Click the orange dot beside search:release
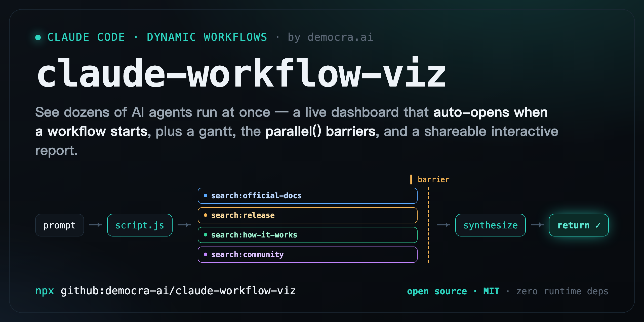 (206, 215)
